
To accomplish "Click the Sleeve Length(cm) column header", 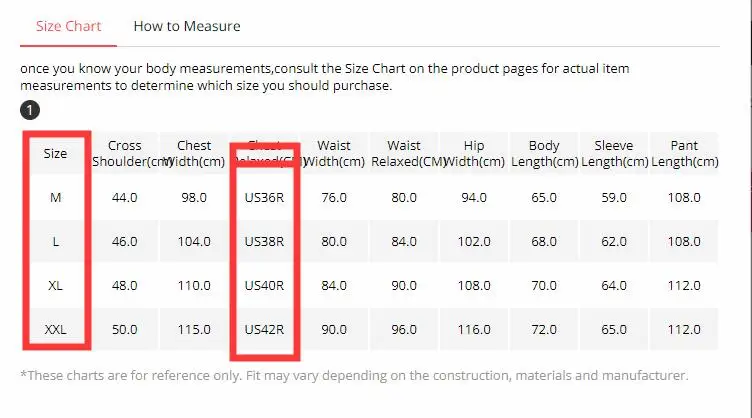I will [x=614, y=153].
